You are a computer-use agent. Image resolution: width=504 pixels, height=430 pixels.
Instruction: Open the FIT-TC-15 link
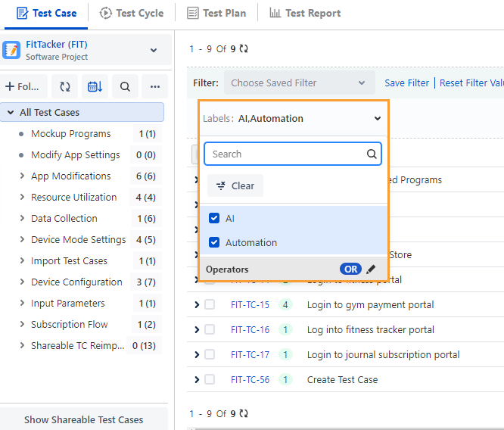[x=250, y=304]
